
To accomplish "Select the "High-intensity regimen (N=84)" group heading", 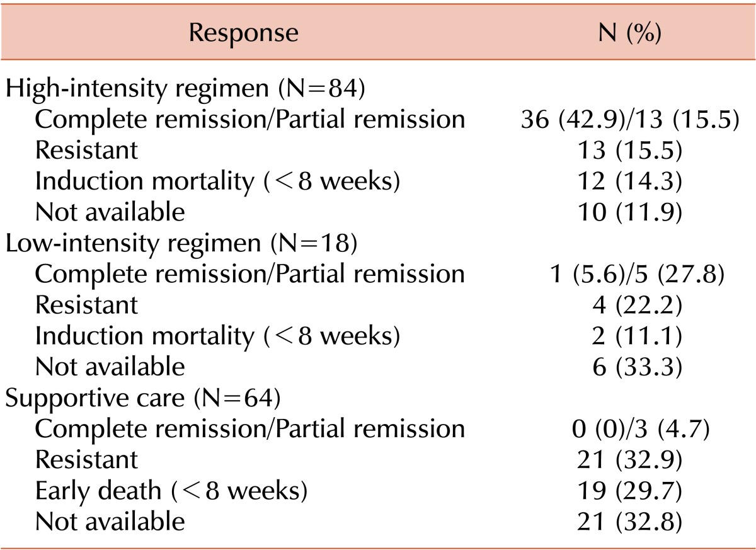I will pyautogui.click(x=186, y=88).
